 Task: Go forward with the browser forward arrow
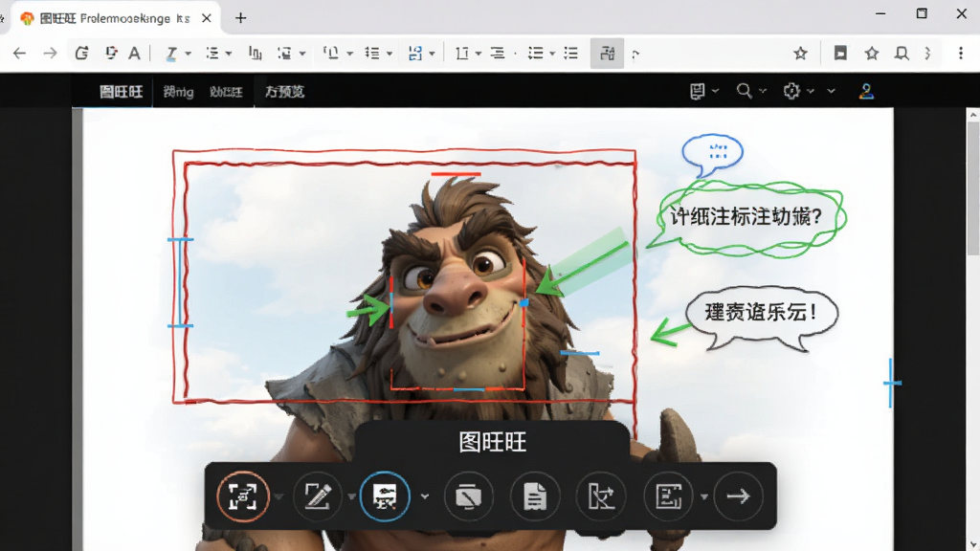click(50, 54)
